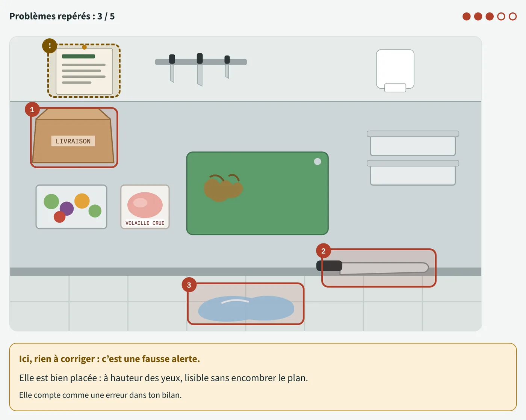Click the 'Elle est bien placée' explanation text
526x420 pixels.
[x=163, y=378]
